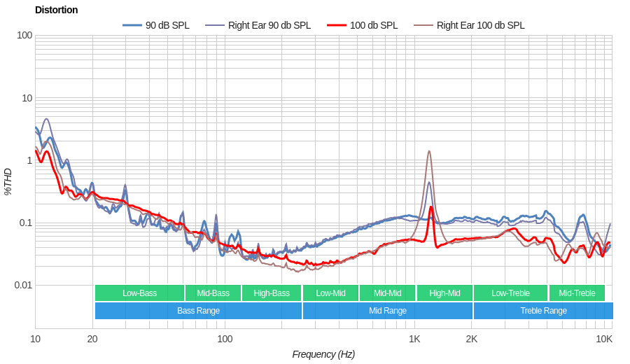630x364 pixels.
Task: Click the Frequency (Hz) axis label
Action: [323, 354]
